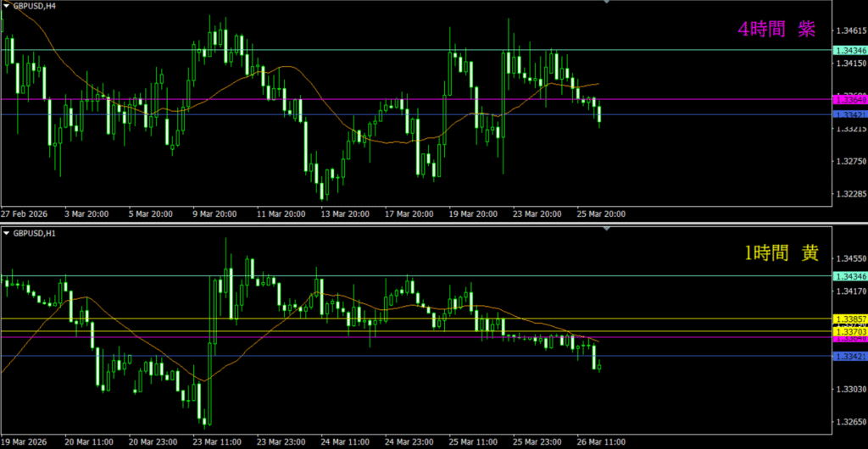Viewport: 868px width, 449px height.
Task: Click the yellow 1.33703 price tag on H1 chart
Action: point(849,332)
